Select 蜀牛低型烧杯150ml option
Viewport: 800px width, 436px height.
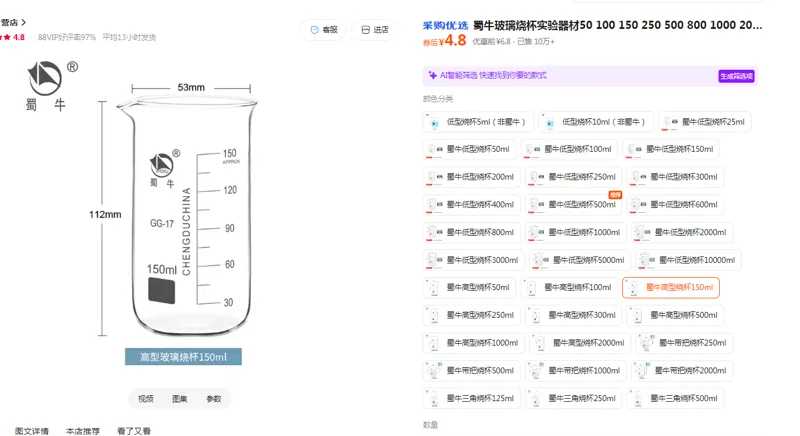tap(671, 149)
